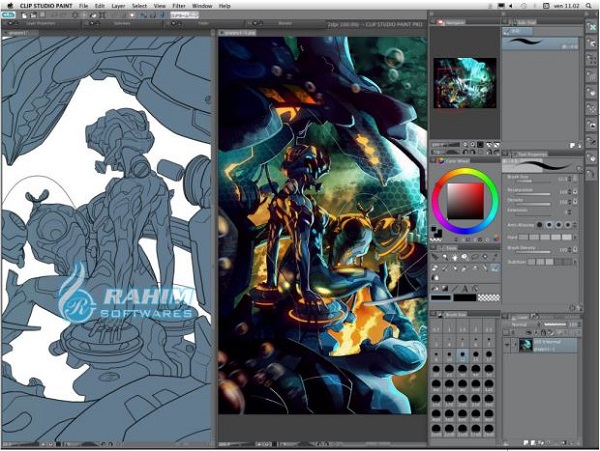Image resolution: width=600 pixels, height=451 pixels.
Task: Select the pen stroke preset in Sub Tool
Action: click(x=541, y=44)
